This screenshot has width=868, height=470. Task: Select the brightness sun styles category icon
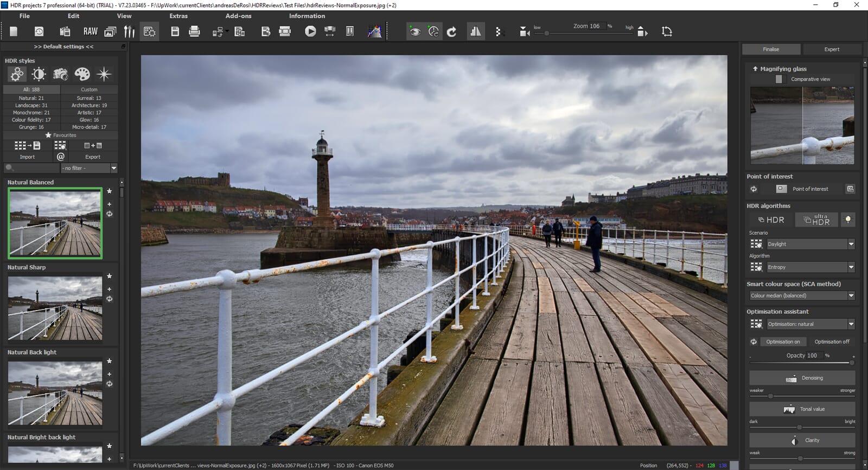click(x=39, y=74)
